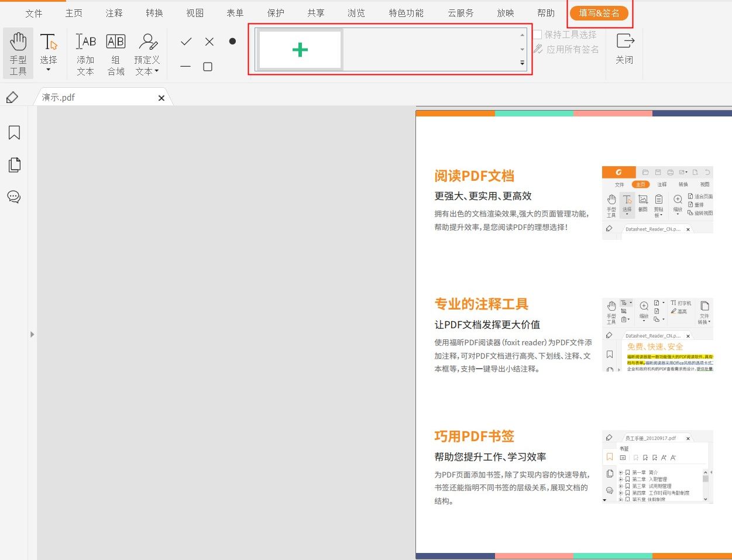This screenshot has width=732, height=560.
Task: Select the X cross fill tool
Action: click(x=208, y=42)
